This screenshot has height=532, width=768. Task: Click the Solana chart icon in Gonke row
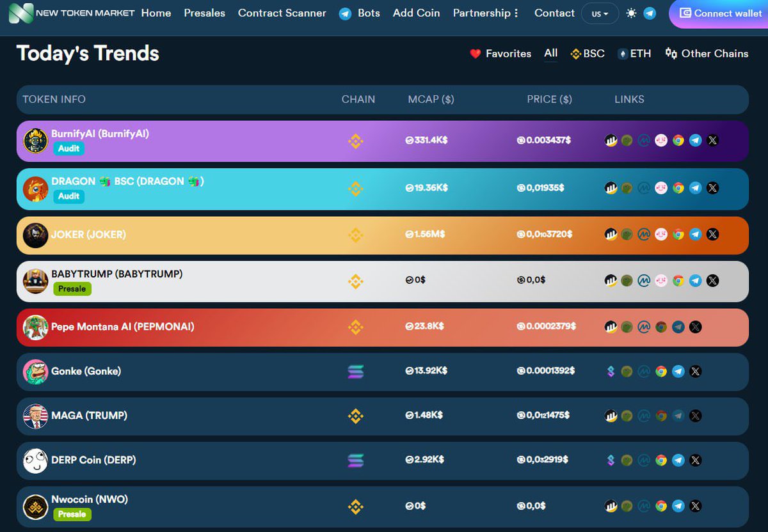611,372
